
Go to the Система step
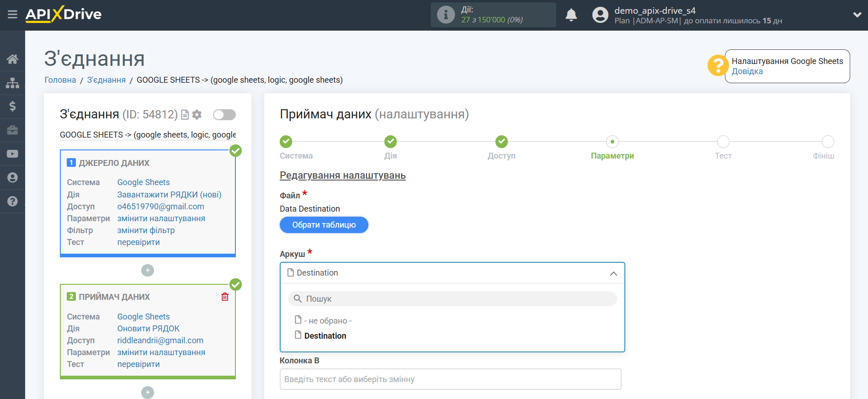coord(286,142)
